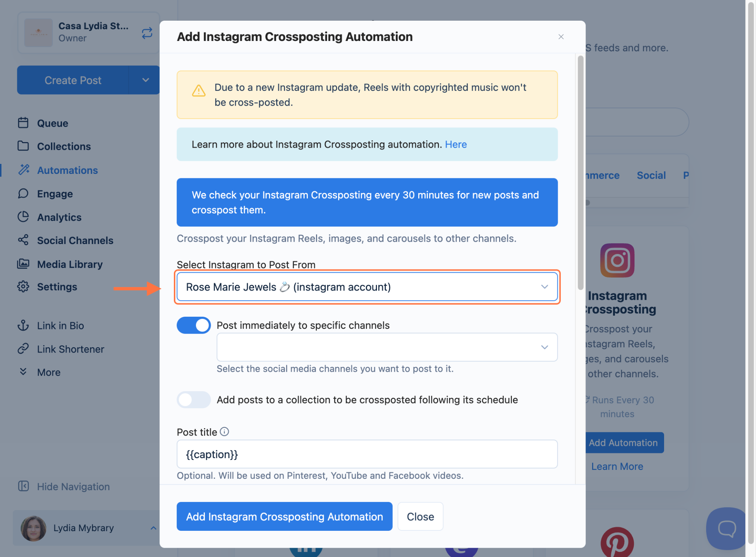Image resolution: width=756 pixels, height=557 pixels.
Task: Click Post title info icon
Action: coord(224,431)
